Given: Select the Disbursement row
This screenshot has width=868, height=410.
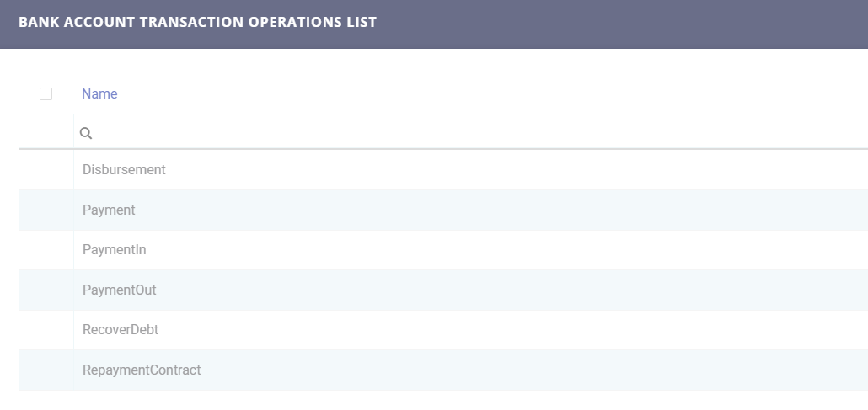Looking at the screenshot, I should [x=124, y=169].
